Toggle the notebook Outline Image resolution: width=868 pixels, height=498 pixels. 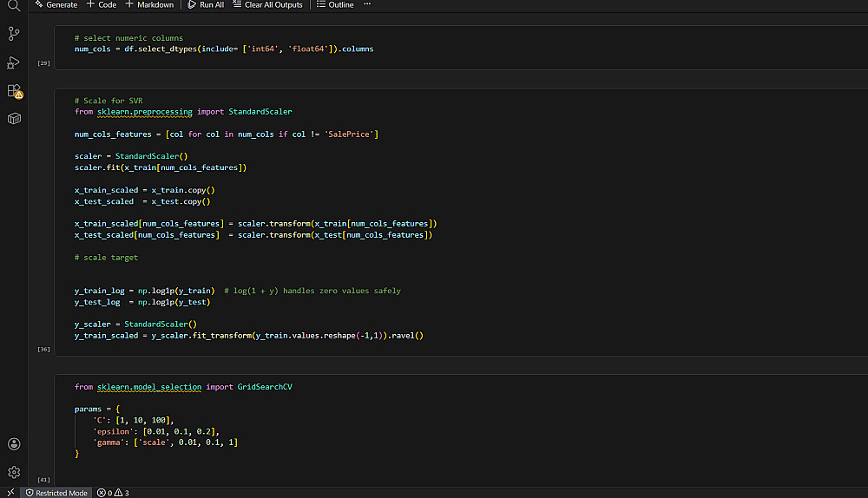[x=335, y=5]
